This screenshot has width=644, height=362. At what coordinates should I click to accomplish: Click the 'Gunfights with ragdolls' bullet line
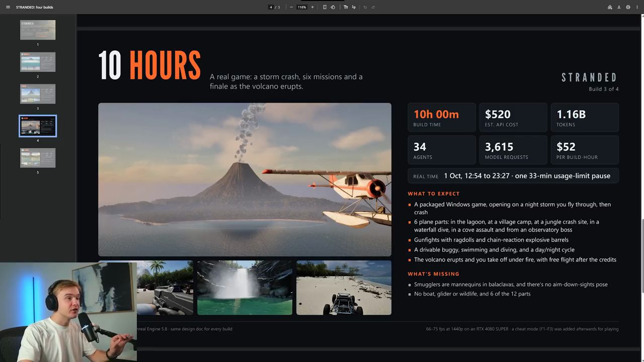(491, 240)
